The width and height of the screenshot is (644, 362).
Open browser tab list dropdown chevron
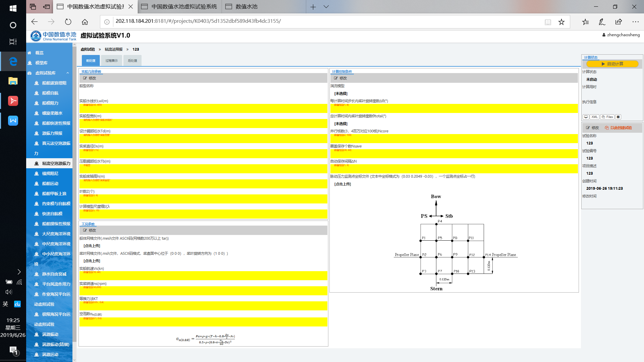[x=326, y=7]
